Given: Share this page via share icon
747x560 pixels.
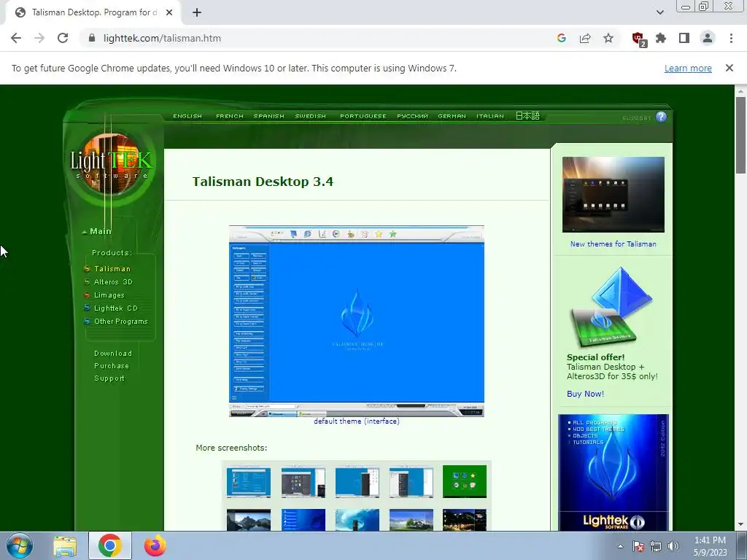Looking at the screenshot, I should [584, 38].
